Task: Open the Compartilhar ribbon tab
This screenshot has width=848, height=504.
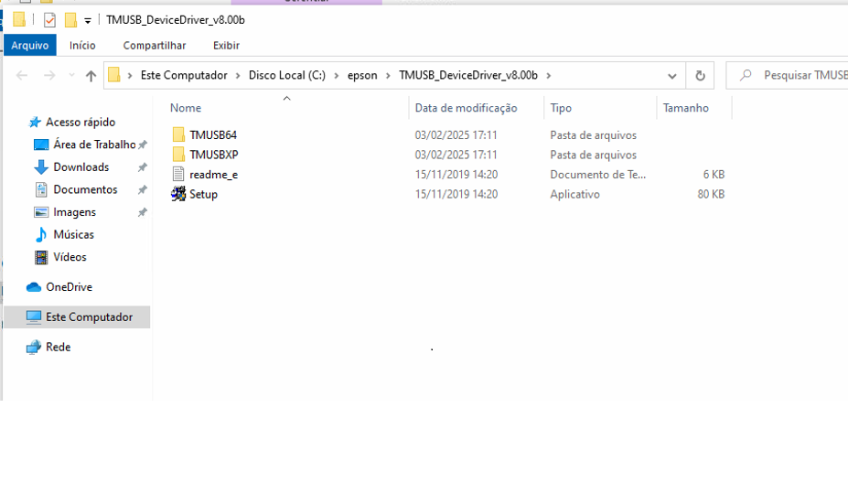Action: [x=154, y=46]
